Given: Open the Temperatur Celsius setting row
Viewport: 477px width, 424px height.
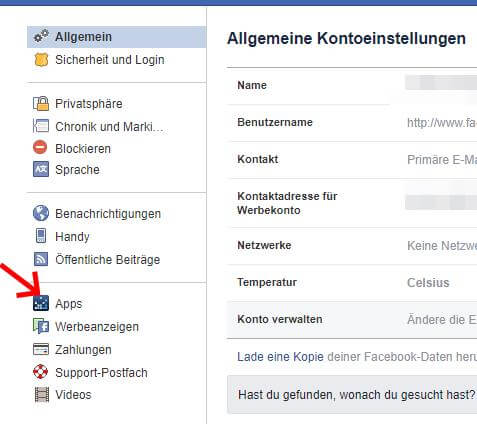Looking at the screenshot, I should 352,283.
